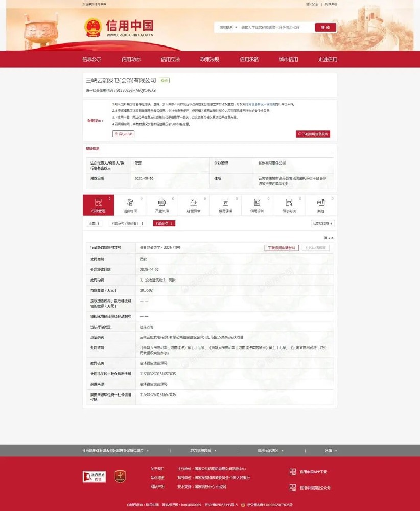Click the 其他 category icon
Image resolution: width=420 pixels, height=511 pixels.
[321, 202]
